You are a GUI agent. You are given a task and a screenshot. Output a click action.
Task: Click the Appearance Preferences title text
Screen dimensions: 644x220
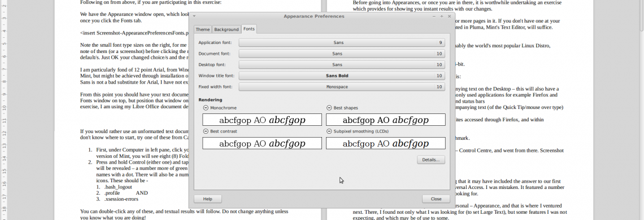tap(314, 16)
